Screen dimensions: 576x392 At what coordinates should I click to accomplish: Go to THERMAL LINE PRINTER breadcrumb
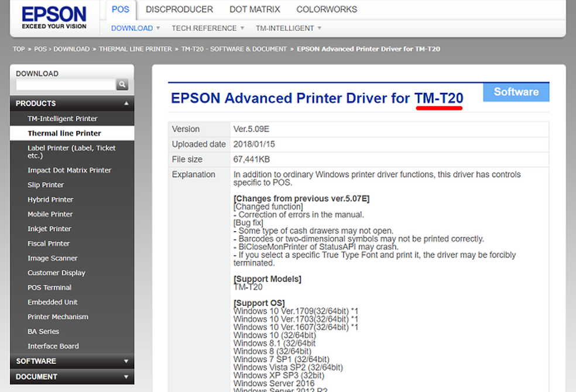[x=135, y=49]
